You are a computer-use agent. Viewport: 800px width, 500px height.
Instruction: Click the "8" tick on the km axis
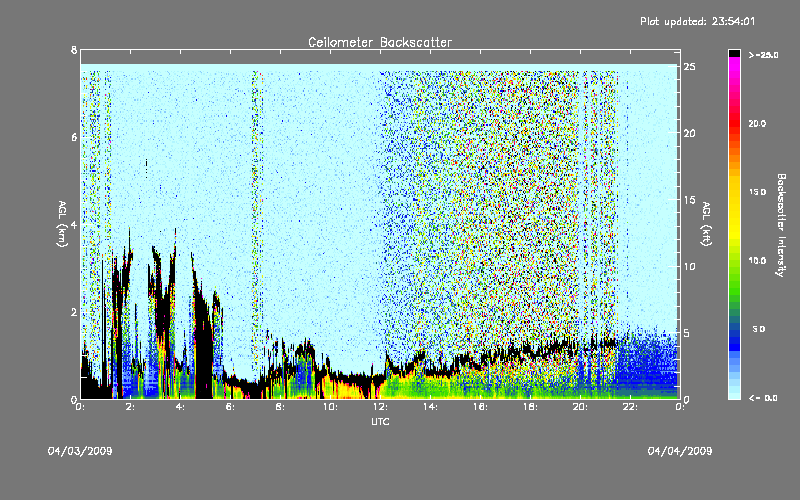click(x=74, y=50)
